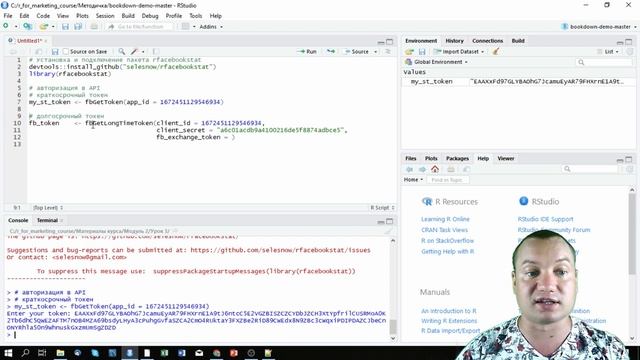
Task: Click the Help print icon
Action: [451, 169]
